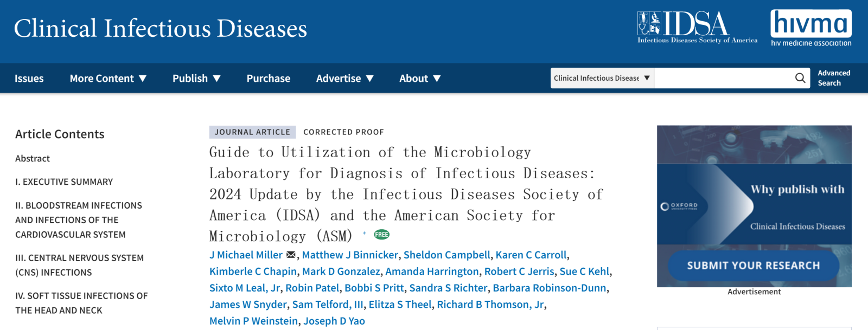Expand the Publish menu
Screen dimensions: 868x330
coord(196,79)
